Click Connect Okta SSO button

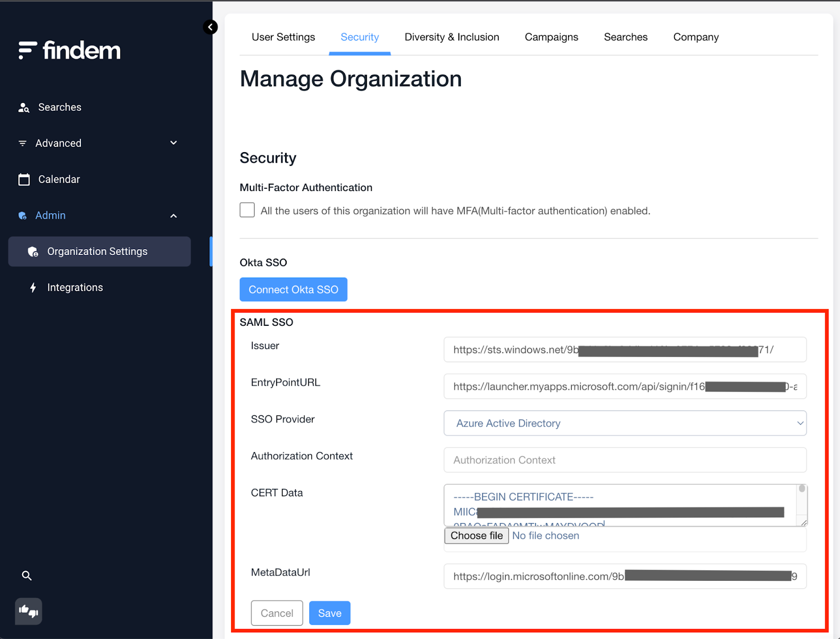(293, 290)
